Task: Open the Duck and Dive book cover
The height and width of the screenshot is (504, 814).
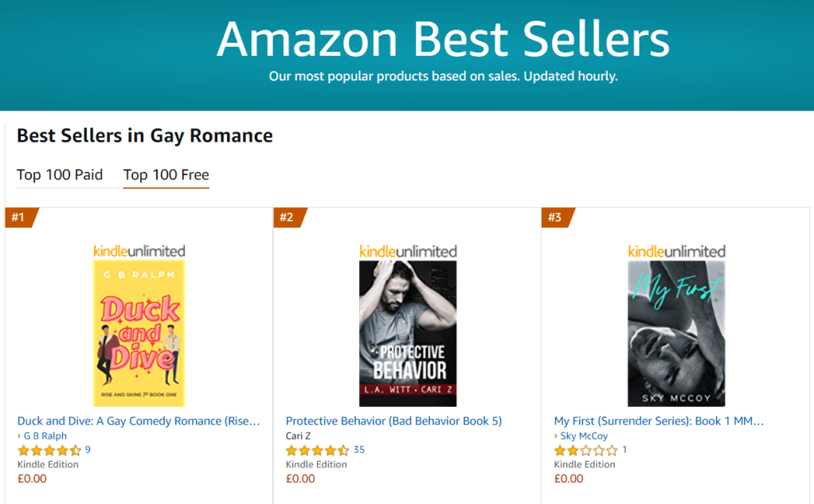Action: (x=139, y=333)
